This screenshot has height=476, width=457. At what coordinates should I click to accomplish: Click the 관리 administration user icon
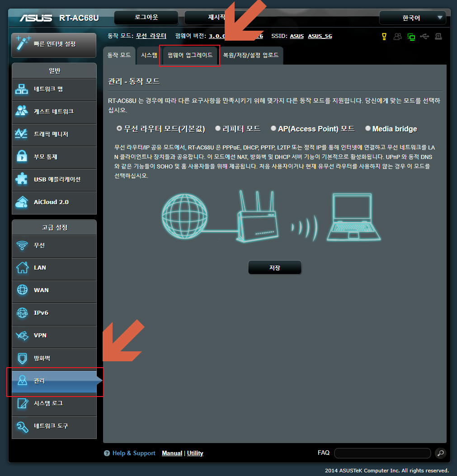(x=22, y=380)
